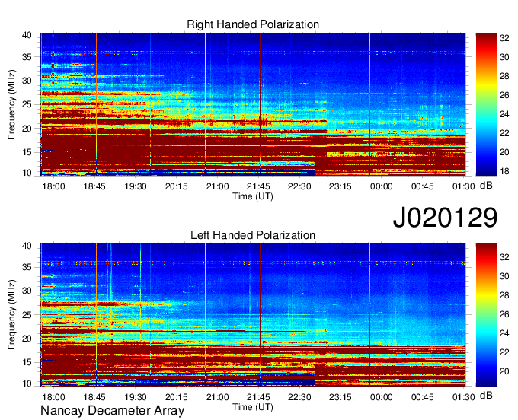Click the 23:15 tick on Right Handed time axis
Viewport: 518px width, 420px height.
341,186
